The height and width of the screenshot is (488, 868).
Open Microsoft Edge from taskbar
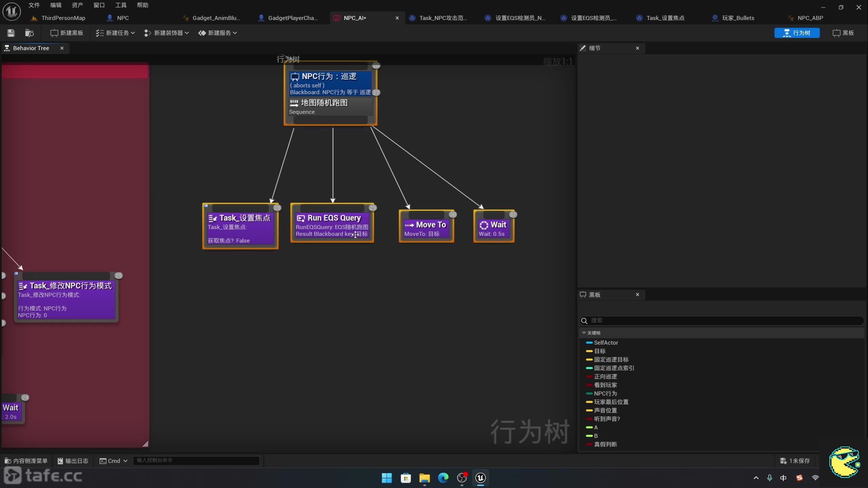click(443, 478)
